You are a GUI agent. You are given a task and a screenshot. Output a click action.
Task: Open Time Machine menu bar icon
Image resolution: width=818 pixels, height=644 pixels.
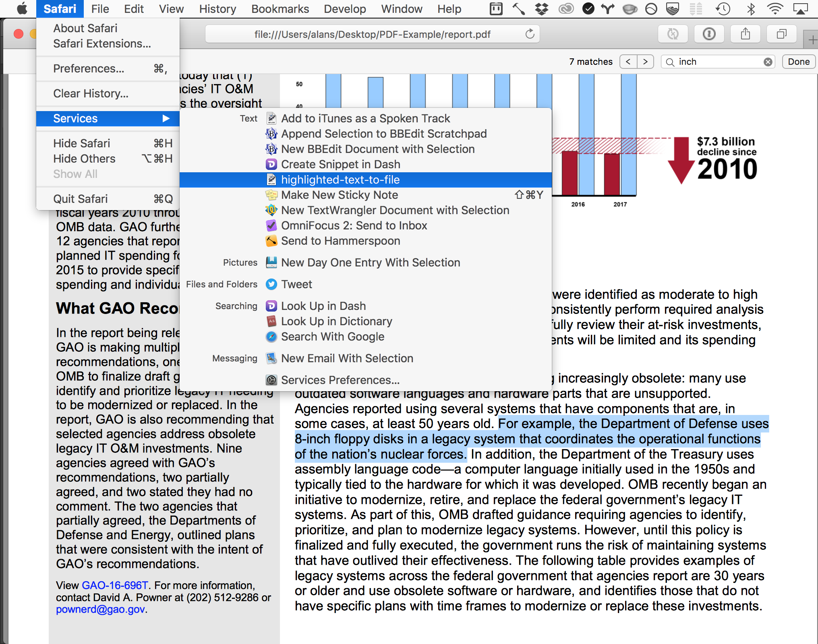click(723, 9)
